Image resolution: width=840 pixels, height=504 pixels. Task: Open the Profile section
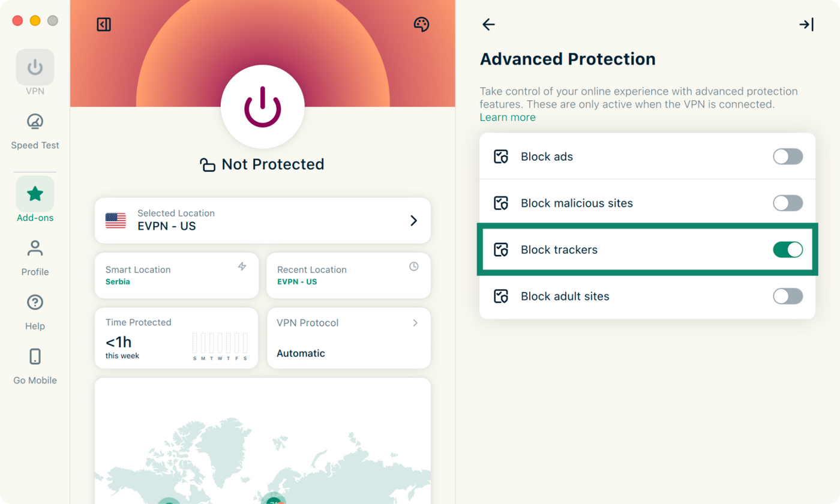[35, 258]
